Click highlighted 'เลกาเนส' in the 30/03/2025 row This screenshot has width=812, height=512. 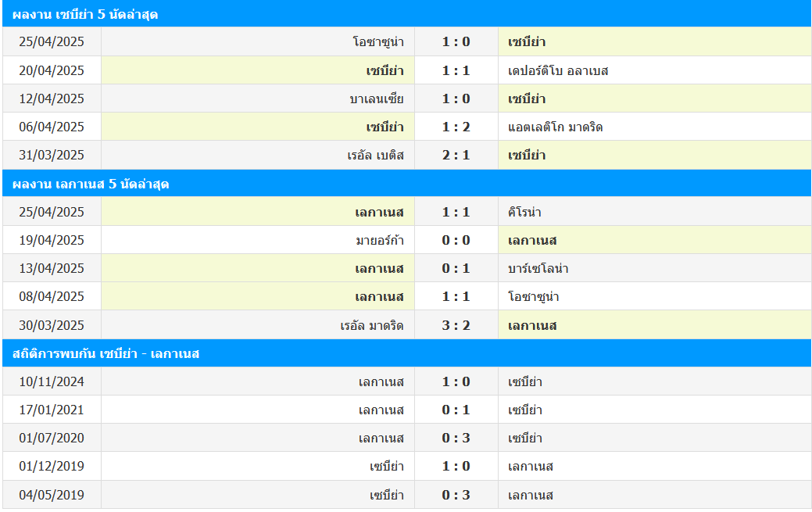click(x=532, y=325)
